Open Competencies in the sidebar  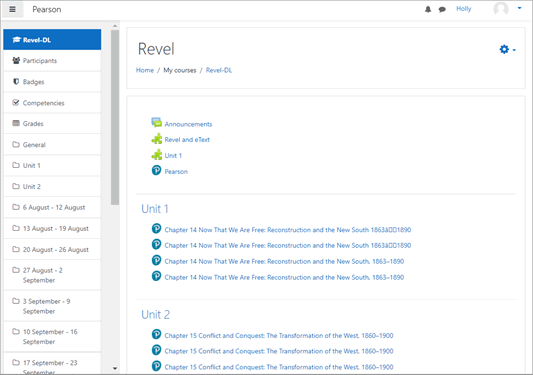52,103
